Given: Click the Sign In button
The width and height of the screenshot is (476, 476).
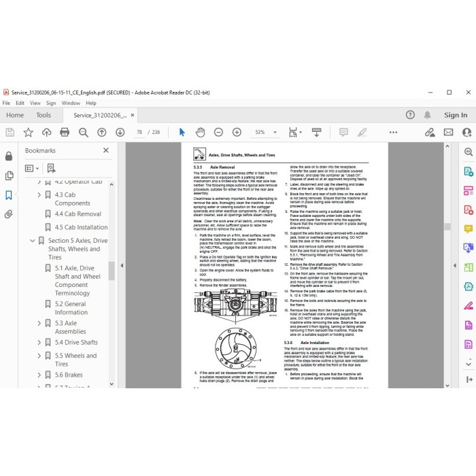Looking at the screenshot, I should [456, 116].
